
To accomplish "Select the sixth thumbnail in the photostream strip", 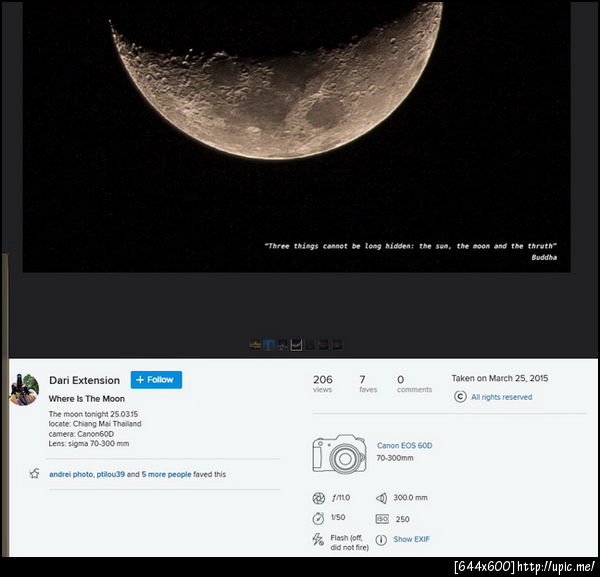I will [x=324, y=345].
